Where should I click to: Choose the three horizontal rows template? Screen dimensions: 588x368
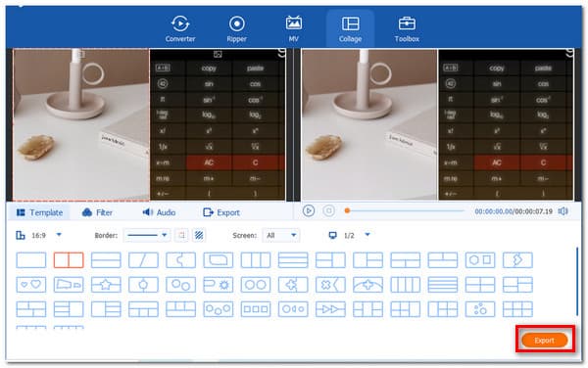(293, 260)
